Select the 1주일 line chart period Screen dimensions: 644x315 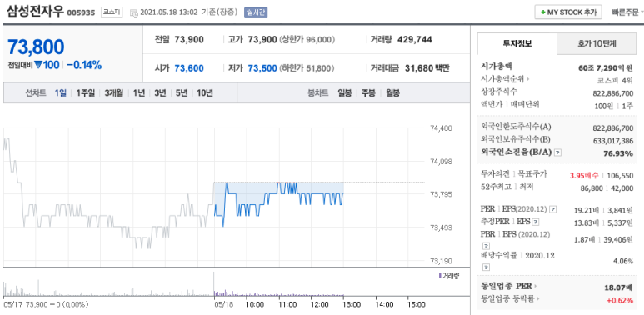[85, 92]
